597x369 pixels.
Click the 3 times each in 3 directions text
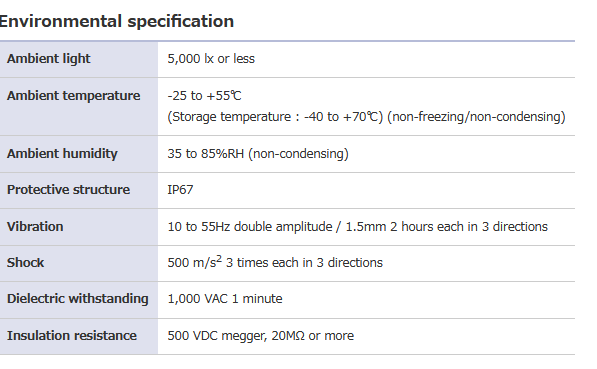[x=304, y=262]
